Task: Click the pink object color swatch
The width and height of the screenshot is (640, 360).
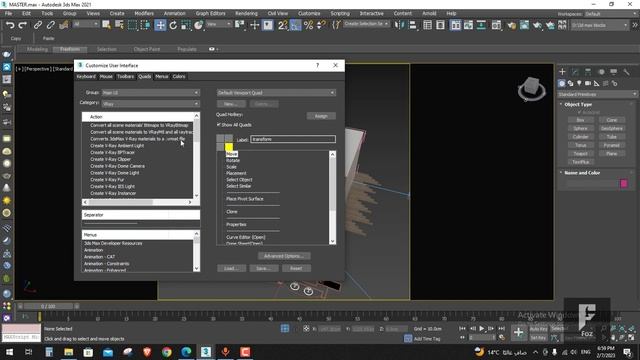Action: click(x=624, y=183)
